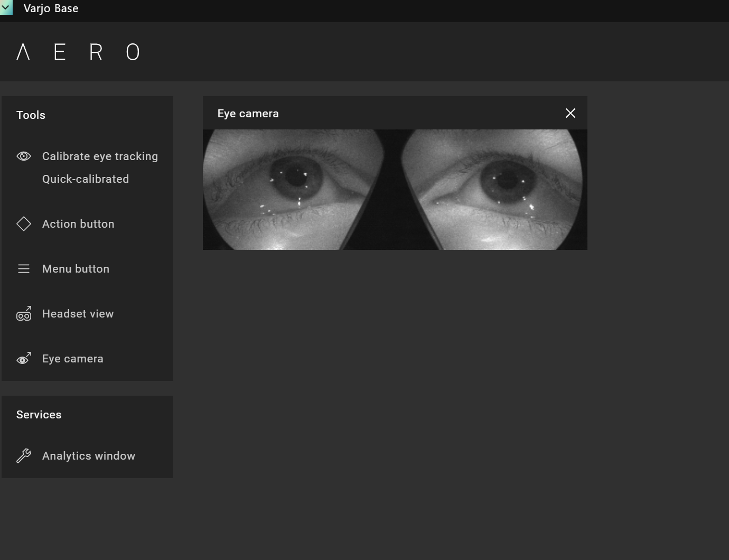This screenshot has height=560, width=729.
Task: Open the Analytics window service
Action: click(89, 456)
